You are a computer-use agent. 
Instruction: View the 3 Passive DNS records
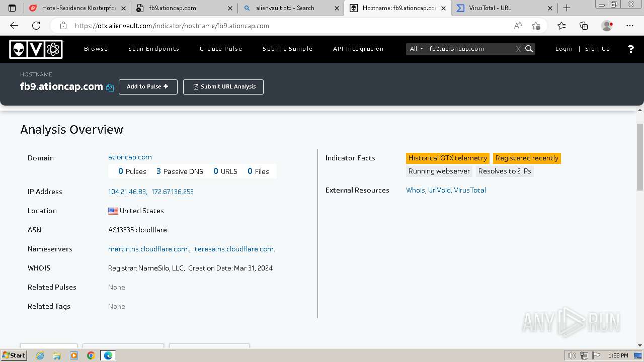tap(180, 171)
